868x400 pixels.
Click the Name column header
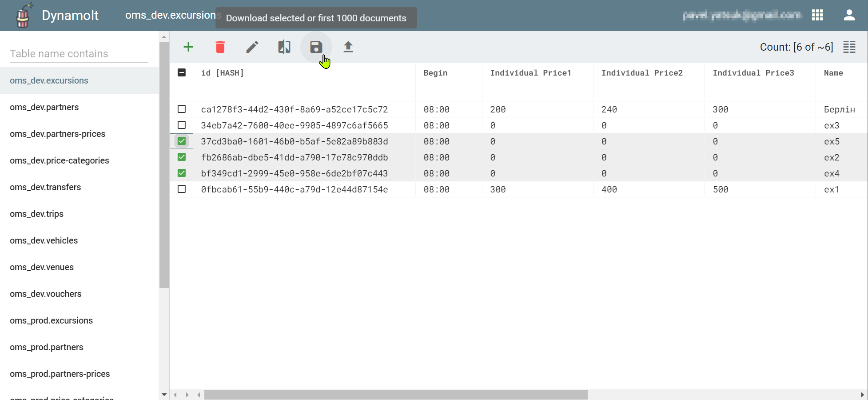coord(833,72)
